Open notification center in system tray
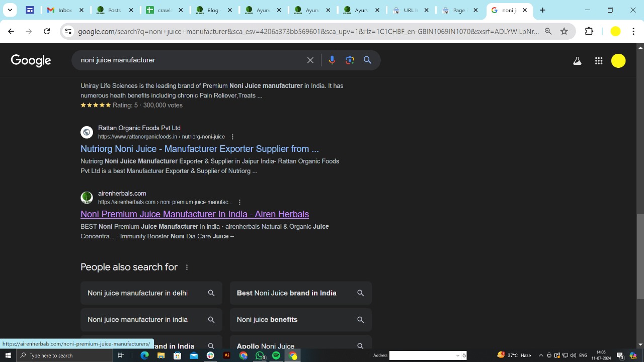Screen dimensions: 644x362 pos(620,355)
